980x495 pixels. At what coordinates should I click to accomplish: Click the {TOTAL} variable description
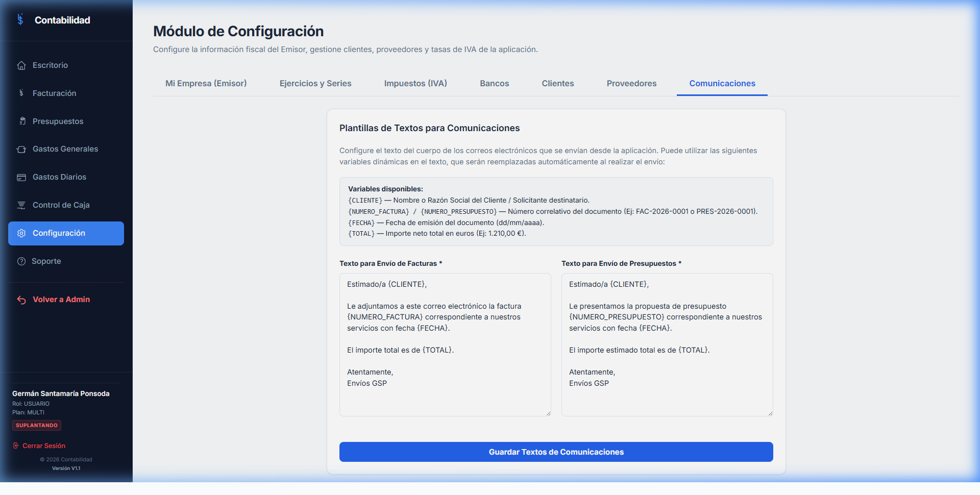point(456,234)
